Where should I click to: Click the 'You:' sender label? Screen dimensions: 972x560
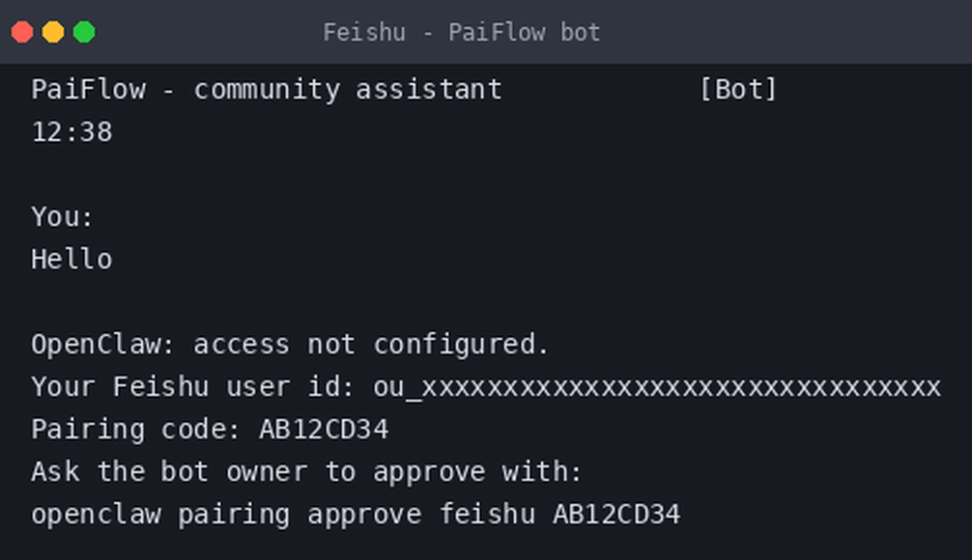coord(63,217)
